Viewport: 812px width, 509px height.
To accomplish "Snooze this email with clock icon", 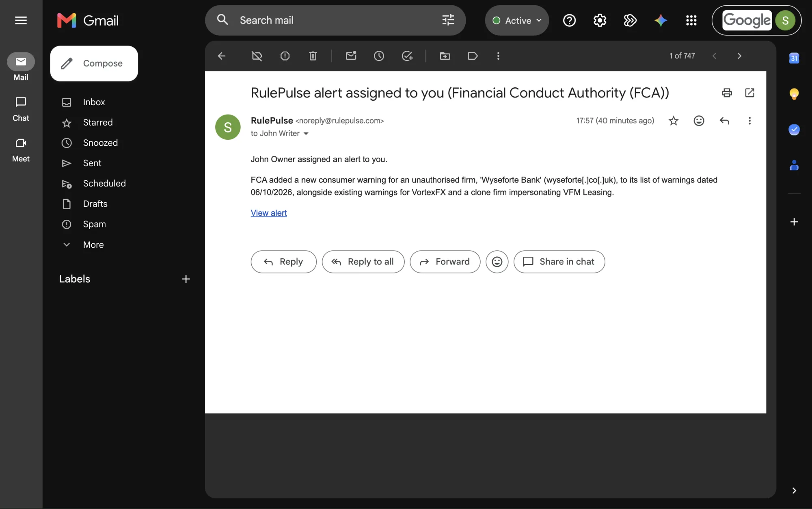I will [379, 56].
